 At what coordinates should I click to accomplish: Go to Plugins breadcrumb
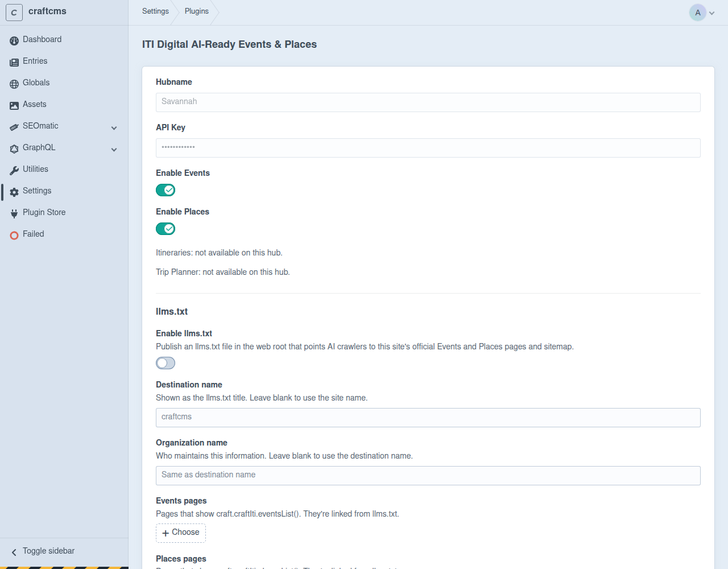[x=197, y=11]
